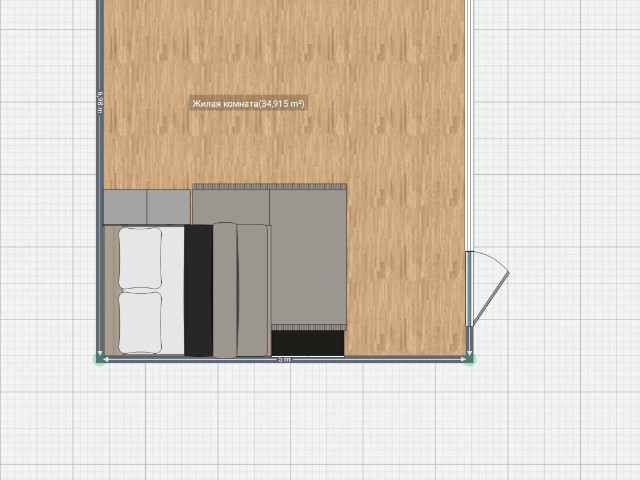Select the long gray bolster cushion

tap(225, 290)
